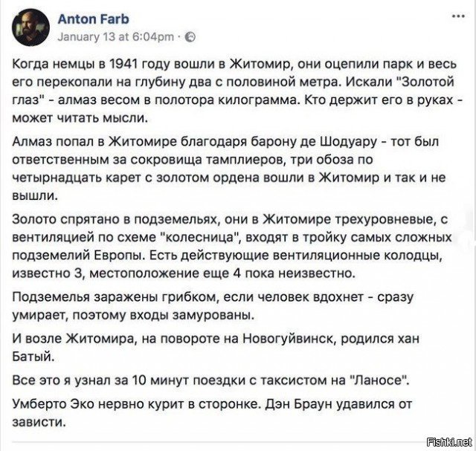Click the paragraph starting "Подземелья заражены грибком"
The image size is (476, 451).
(x=237, y=306)
